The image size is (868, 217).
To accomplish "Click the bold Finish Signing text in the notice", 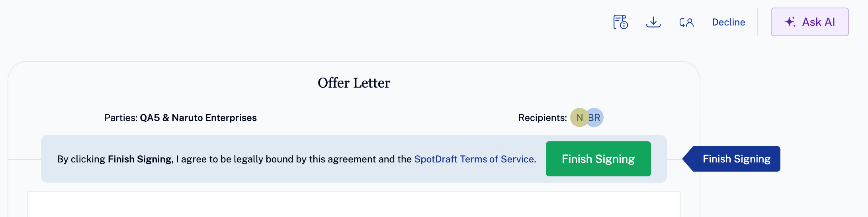I will pyautogui.click(x=139, y=159).
